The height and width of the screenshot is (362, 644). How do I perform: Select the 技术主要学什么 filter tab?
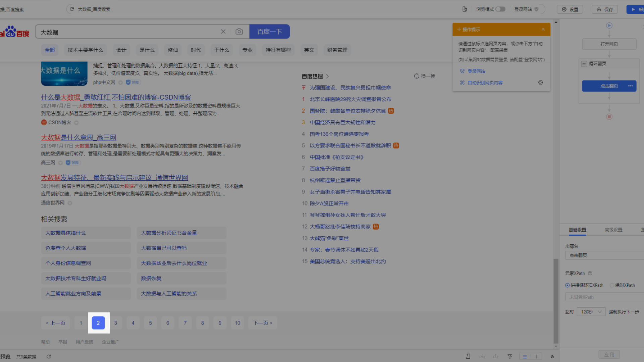point(85,50)
